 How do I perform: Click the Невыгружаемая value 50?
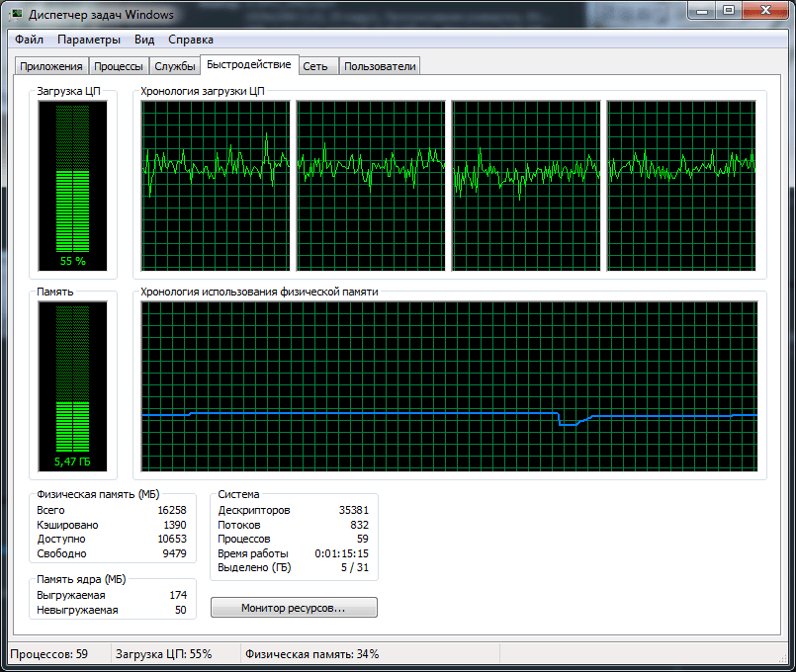(x=181, y=610)
